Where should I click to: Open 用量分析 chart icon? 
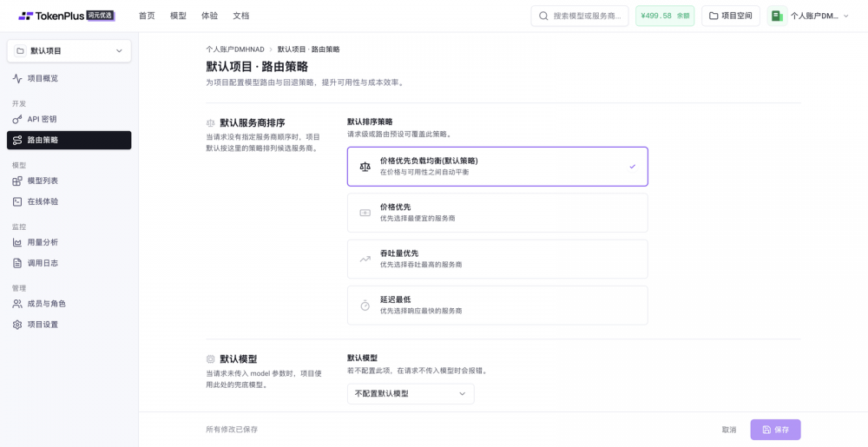point(17,242)
